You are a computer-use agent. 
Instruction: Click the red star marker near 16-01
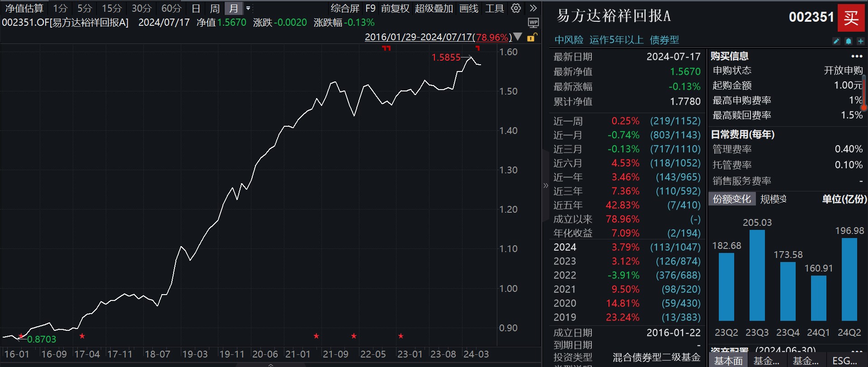[21, 336]
